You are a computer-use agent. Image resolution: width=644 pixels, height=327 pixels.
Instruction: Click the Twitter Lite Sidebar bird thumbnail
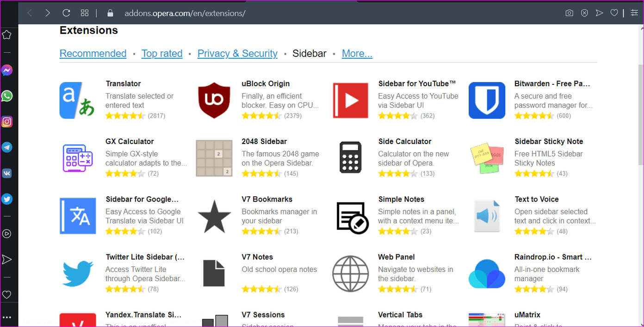78,274
